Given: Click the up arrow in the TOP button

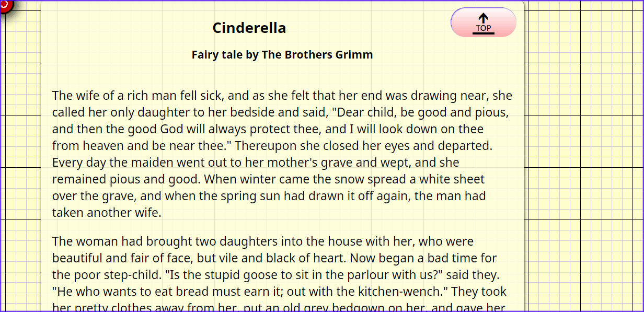Looking at the screenshot, I should pyautogui.click(x=484, y=19).
